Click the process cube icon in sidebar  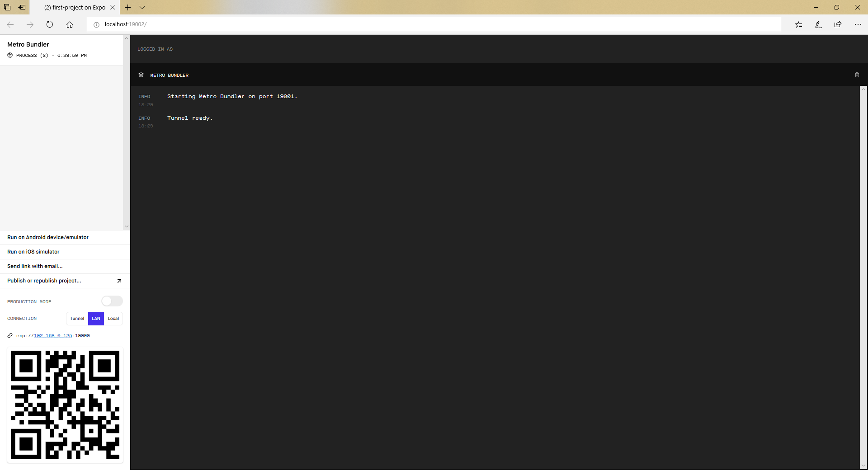pos(10,55)
